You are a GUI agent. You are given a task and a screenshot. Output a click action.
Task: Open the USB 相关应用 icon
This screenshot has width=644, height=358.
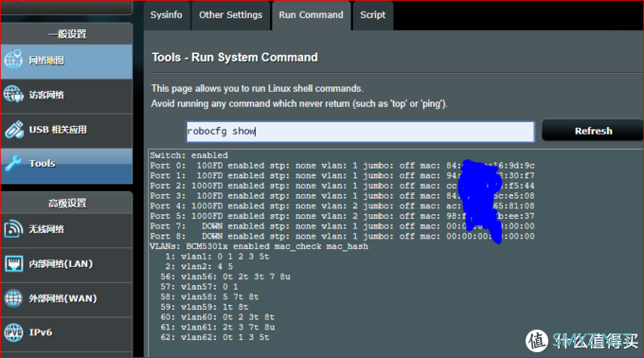pos(14,130)
